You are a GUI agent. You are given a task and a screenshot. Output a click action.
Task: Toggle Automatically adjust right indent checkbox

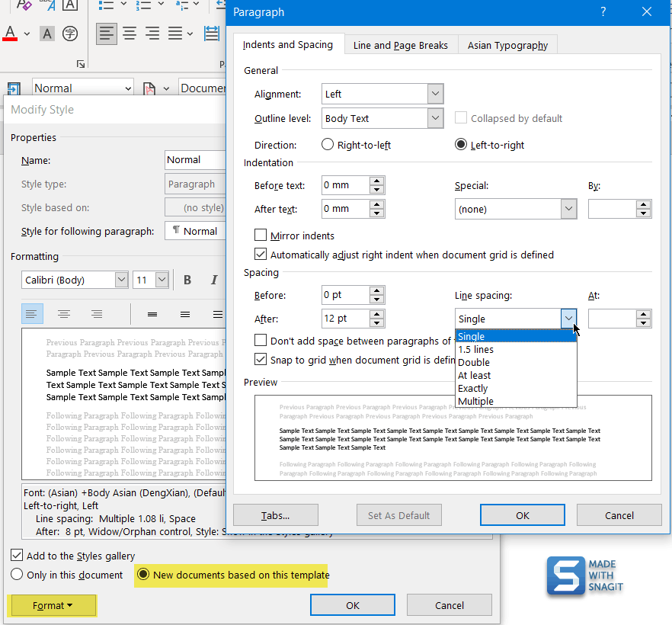click(260, 254)
